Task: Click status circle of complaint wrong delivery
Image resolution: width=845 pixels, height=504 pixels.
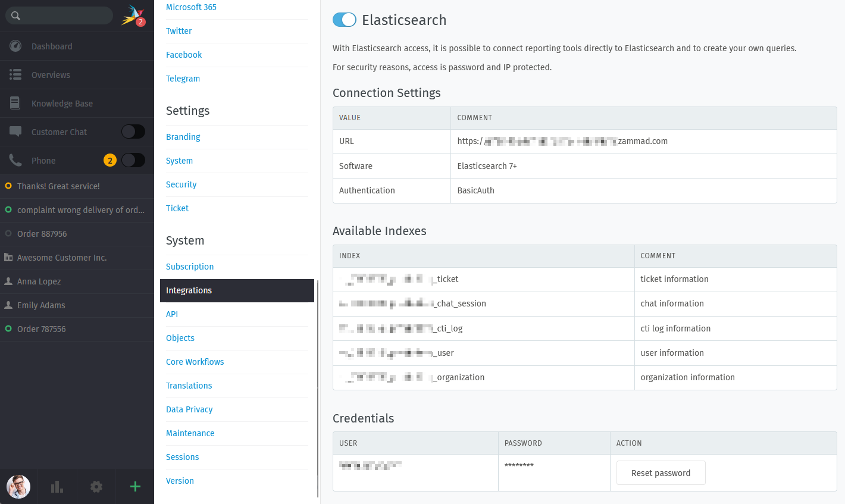Action: click(8, 209)
